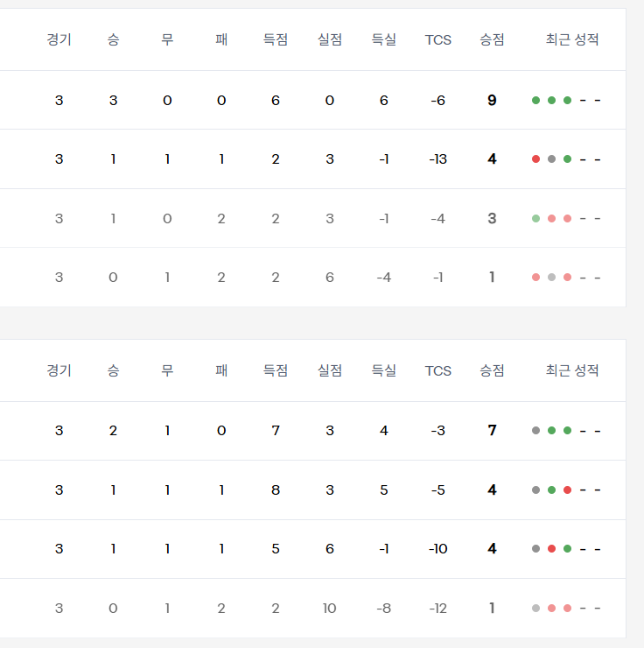Click 실점 header above the 7-point row
The height and width of the screenshot is (648, 644).
tap(329, 370)
